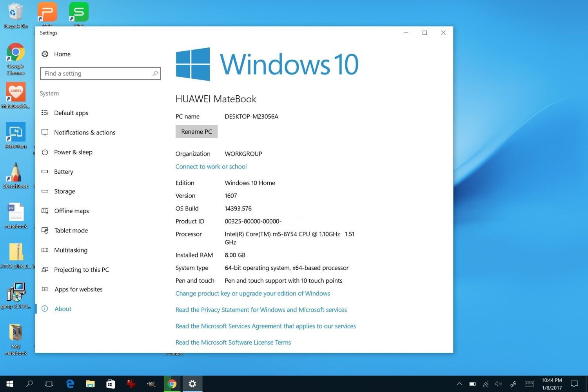
Task: Open the volume tray icon
Action: 498,384
